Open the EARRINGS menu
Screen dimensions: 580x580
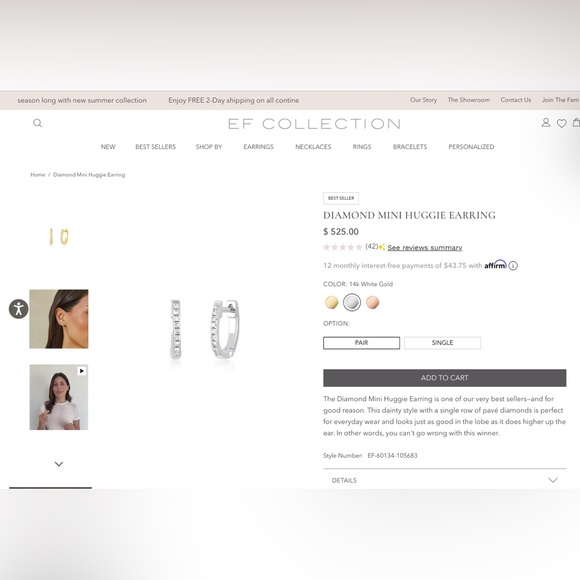259,147
